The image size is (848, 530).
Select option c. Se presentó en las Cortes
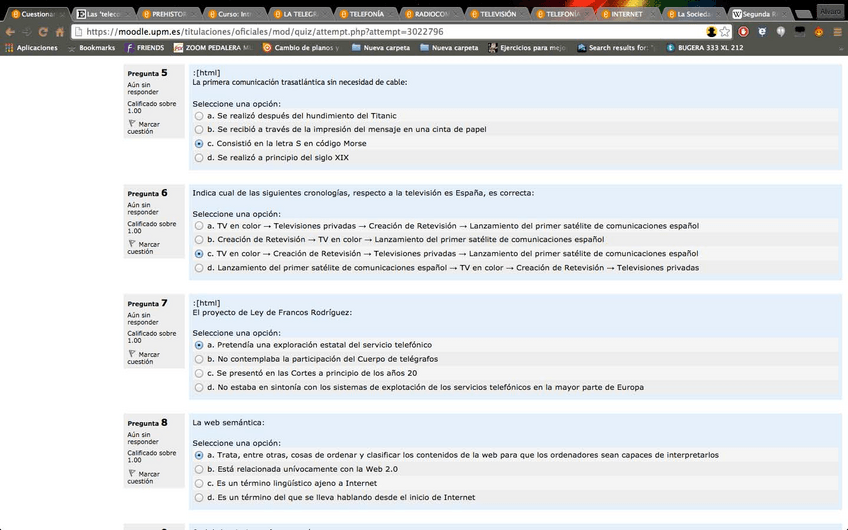[x=199, y=373]
